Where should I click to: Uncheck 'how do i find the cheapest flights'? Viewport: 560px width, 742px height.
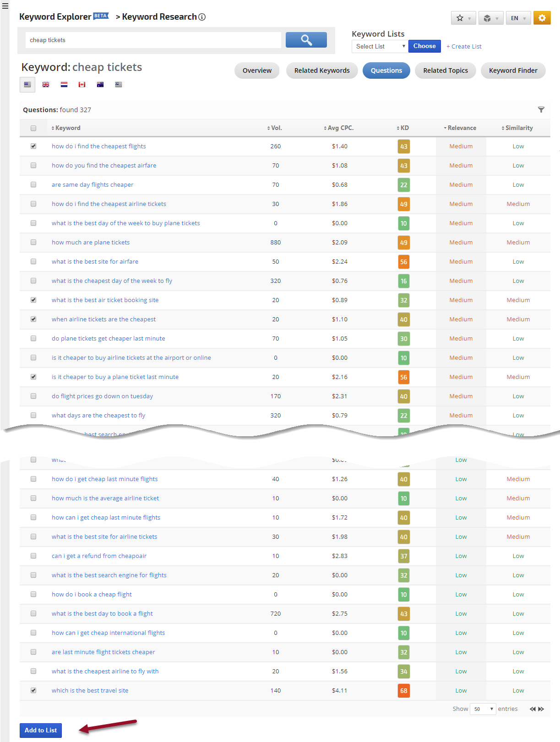(x=33, y=146)
